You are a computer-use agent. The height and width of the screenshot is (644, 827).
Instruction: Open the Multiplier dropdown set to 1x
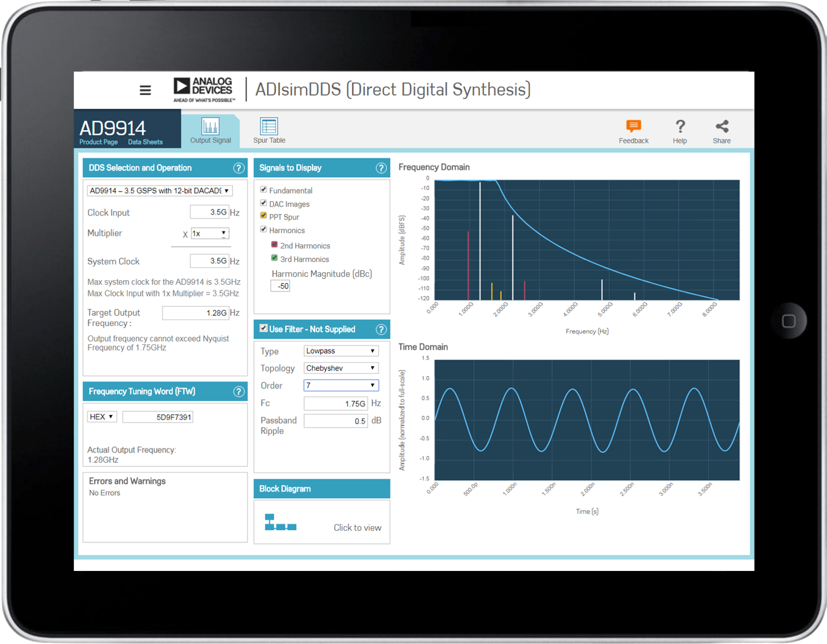[210, 233]
